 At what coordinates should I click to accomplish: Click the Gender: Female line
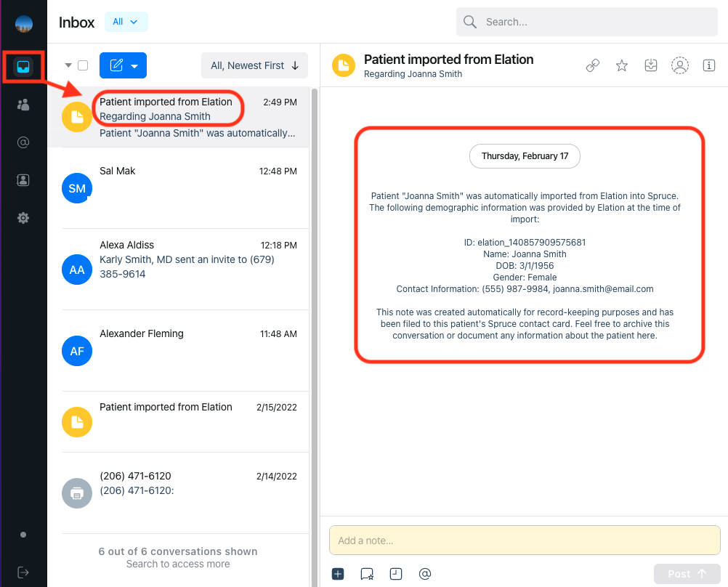(525, 278)
